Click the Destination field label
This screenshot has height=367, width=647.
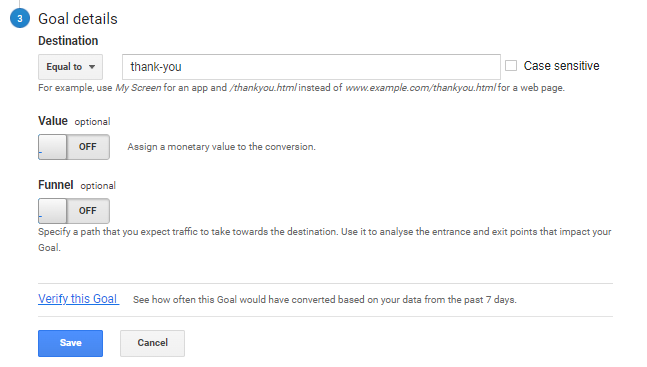click(x=68, y=41)
